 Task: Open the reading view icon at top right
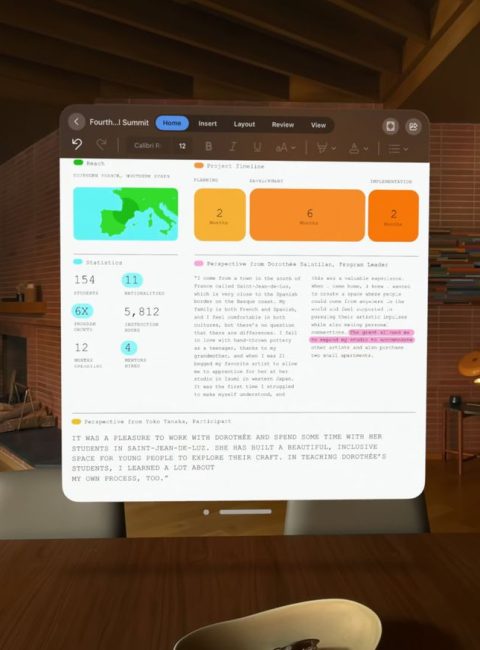tap(390, 126)
